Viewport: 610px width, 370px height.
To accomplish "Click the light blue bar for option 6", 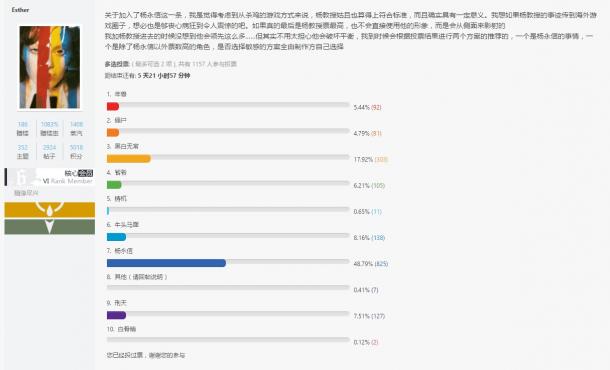I will (x=116, y=237).
